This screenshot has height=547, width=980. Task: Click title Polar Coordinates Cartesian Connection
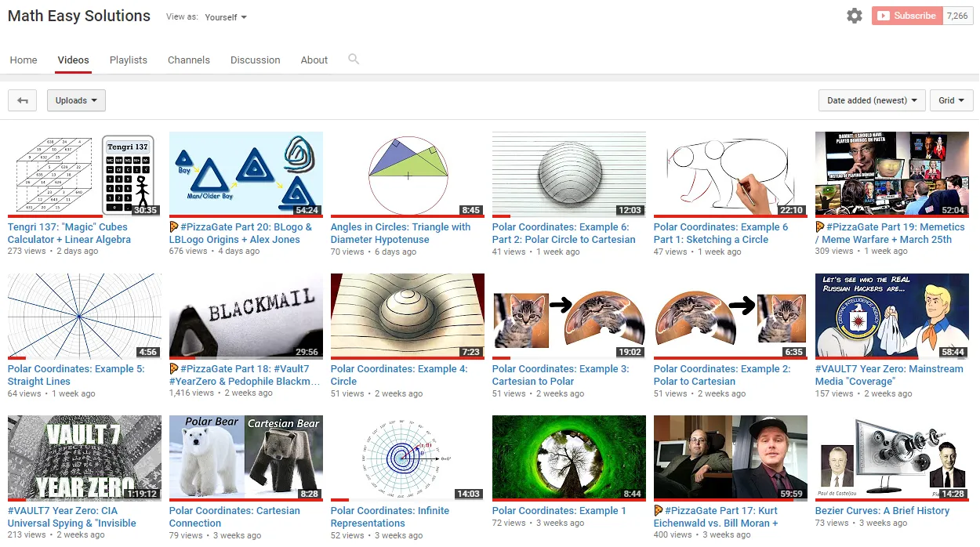234,517
